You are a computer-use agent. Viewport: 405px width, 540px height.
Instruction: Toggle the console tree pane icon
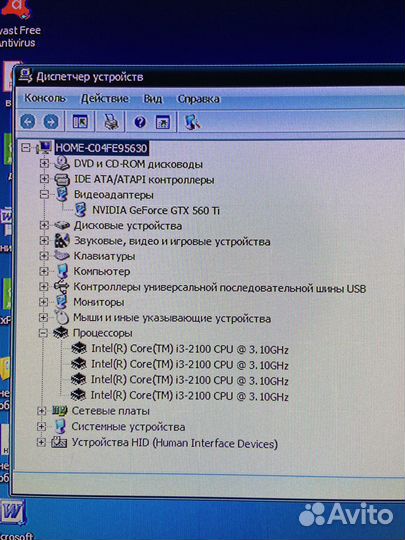click(80, 122)
